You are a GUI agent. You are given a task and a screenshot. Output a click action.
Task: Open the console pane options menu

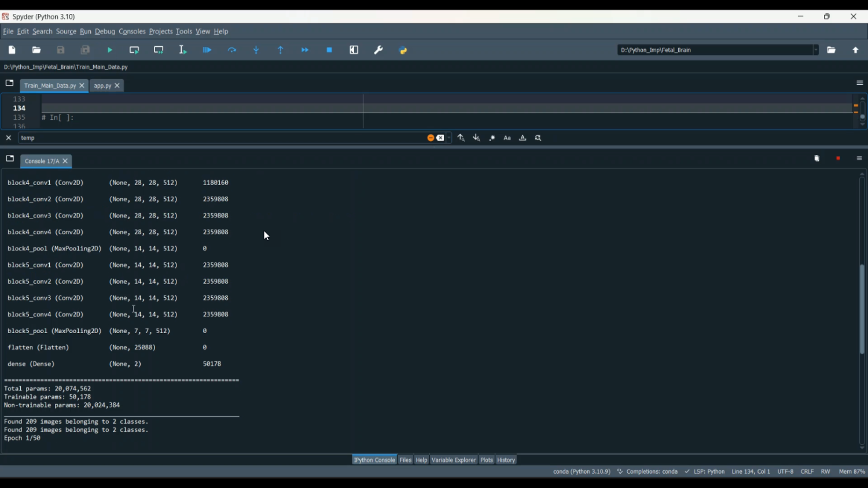pos(859,158)
